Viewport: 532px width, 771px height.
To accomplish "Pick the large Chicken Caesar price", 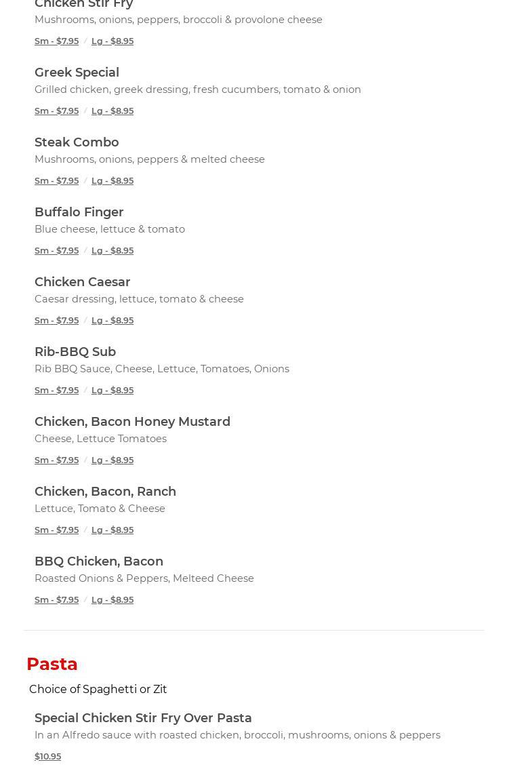I will coord(112,320).
